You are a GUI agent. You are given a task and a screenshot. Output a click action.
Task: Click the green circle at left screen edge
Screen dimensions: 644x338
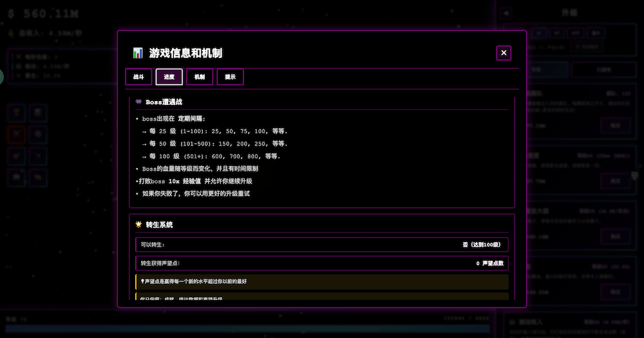[1, 76]
